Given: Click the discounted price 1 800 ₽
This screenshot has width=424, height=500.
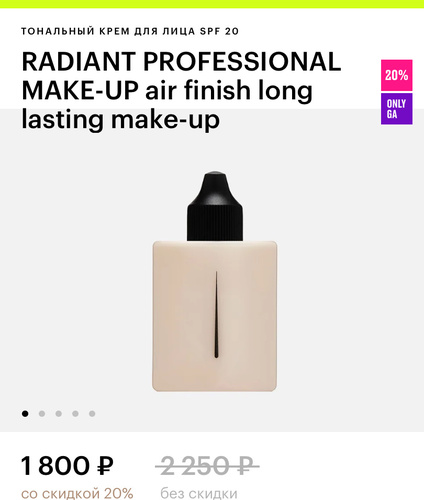Looking at the screenshot, I should coord(67,465).
